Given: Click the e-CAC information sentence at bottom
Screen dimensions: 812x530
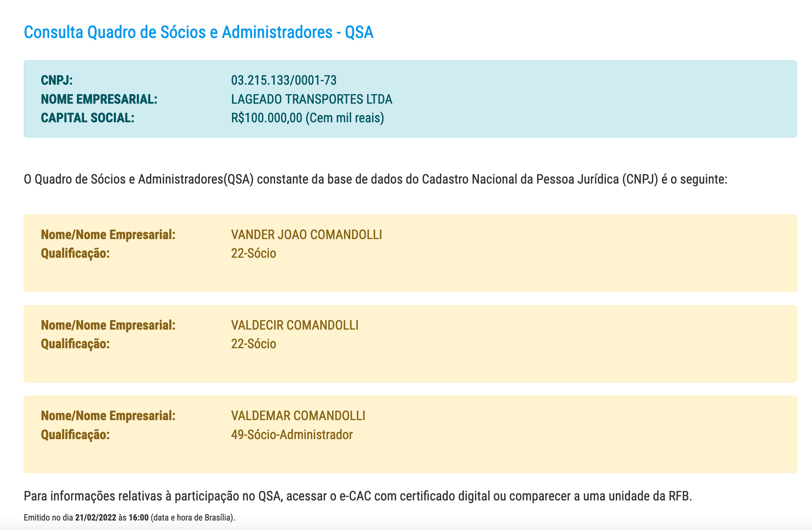Looking at the screenshot, I should click(x=358, y=496).
